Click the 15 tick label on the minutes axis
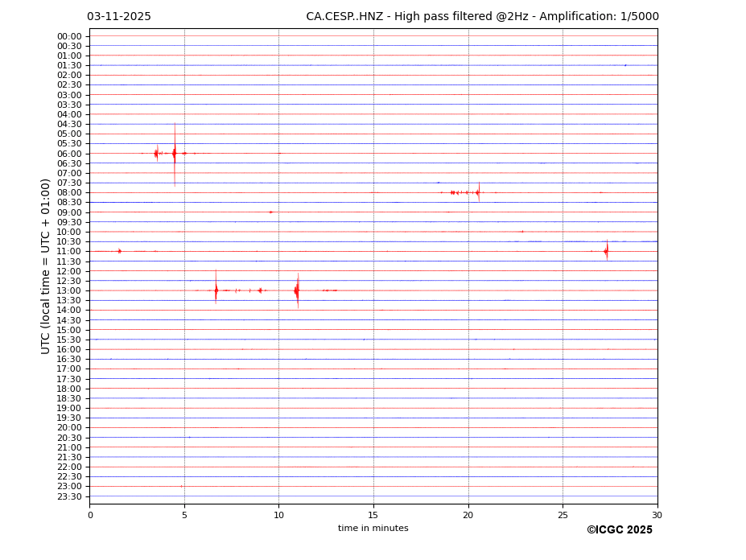The image size is (746, 560). point(373,515)
